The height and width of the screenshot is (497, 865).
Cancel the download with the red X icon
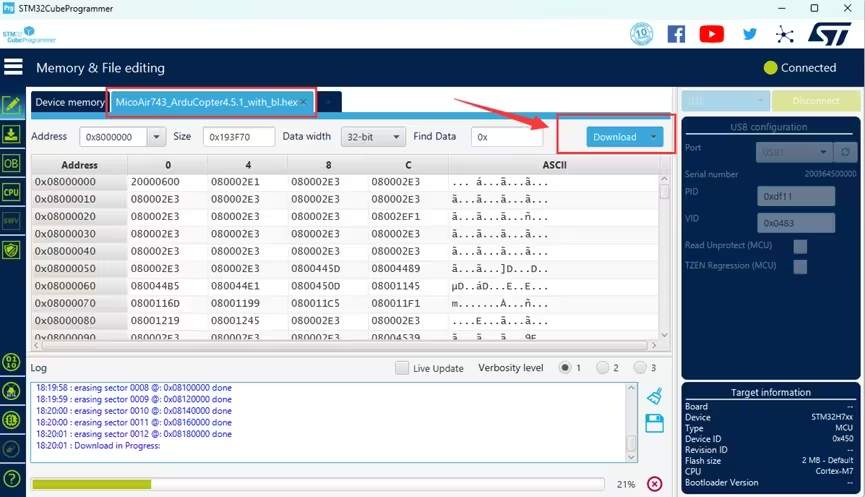654,484
